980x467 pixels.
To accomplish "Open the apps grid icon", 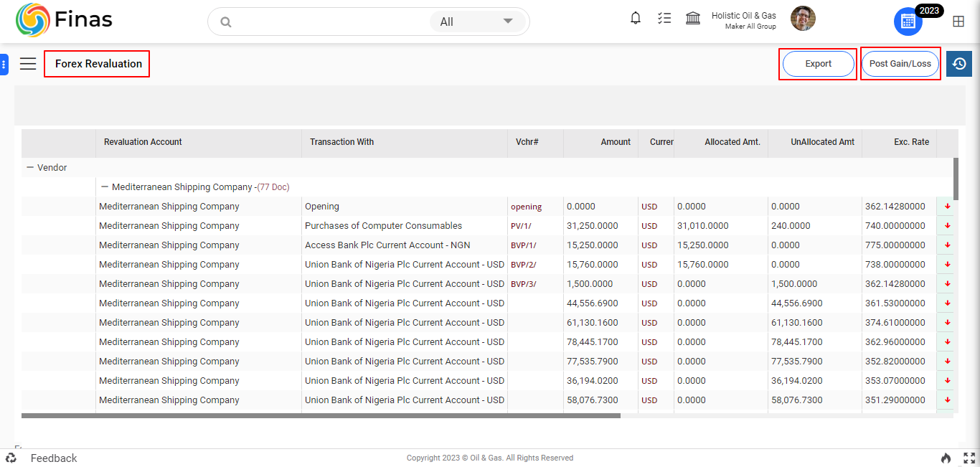I will tap(958, 22).
